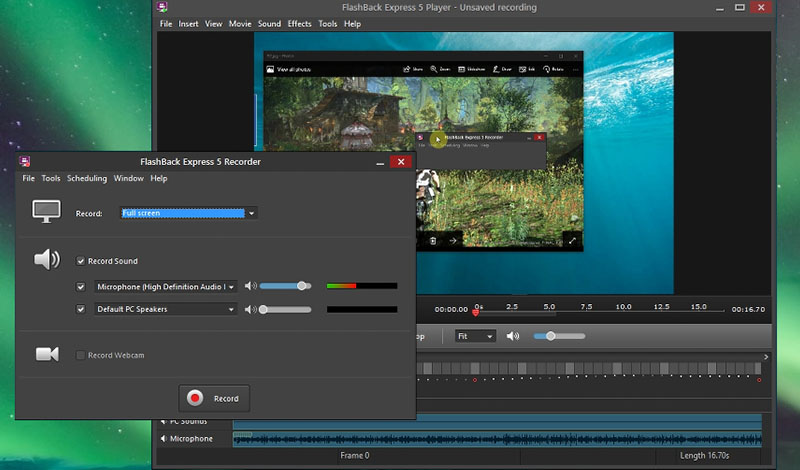Open Tools menu in Player window
Viewport: 800px width, 470px height.
coord(328,23)
